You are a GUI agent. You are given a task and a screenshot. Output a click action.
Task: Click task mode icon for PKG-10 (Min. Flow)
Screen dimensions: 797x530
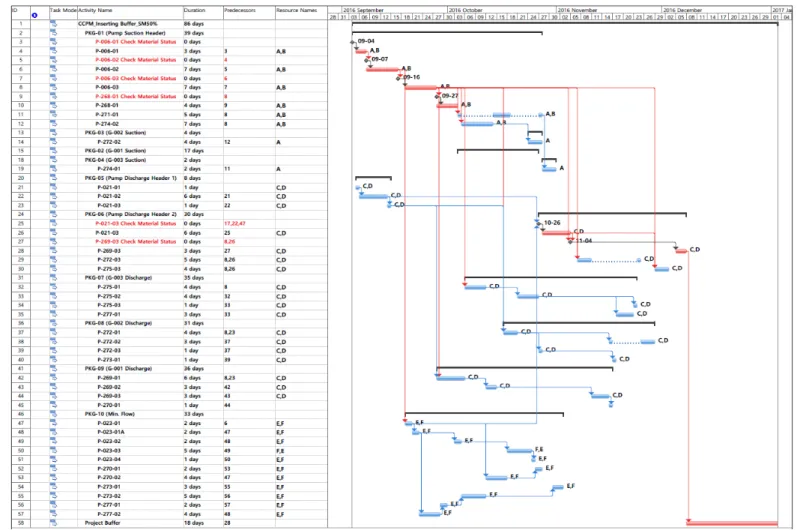tap(54, 414)
